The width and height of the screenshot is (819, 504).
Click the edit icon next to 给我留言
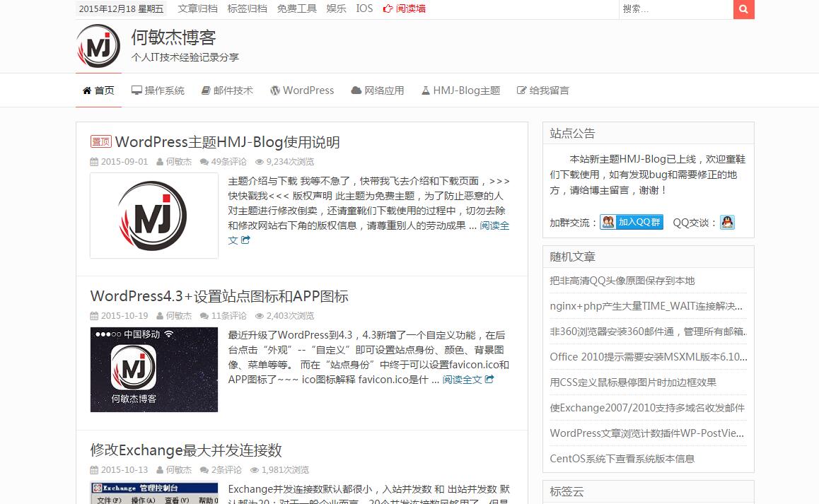(x=521, y=90)
